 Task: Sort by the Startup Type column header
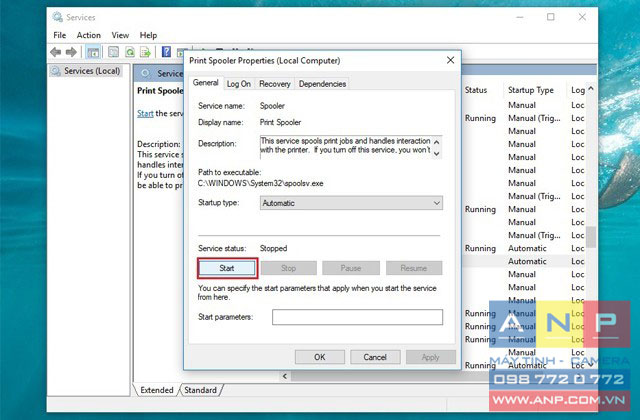pos(531,90)
